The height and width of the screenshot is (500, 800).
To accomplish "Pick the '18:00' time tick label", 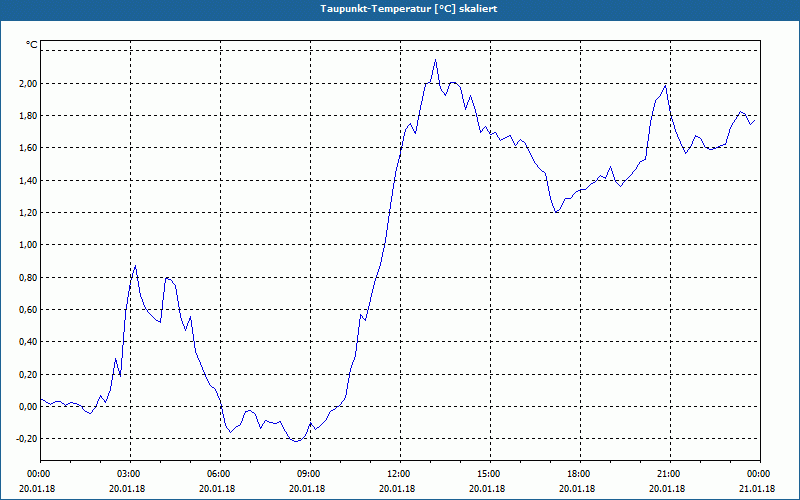I will [x=580, y=474].
